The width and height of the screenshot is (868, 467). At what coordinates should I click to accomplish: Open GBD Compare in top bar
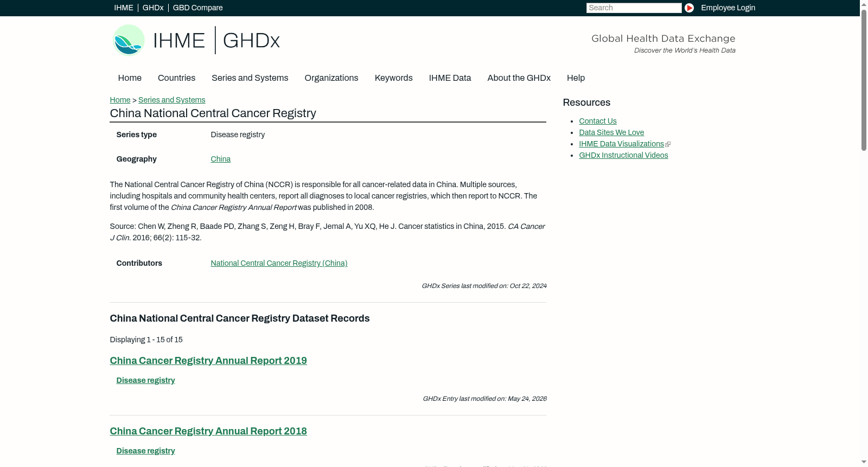coord(198,8)
